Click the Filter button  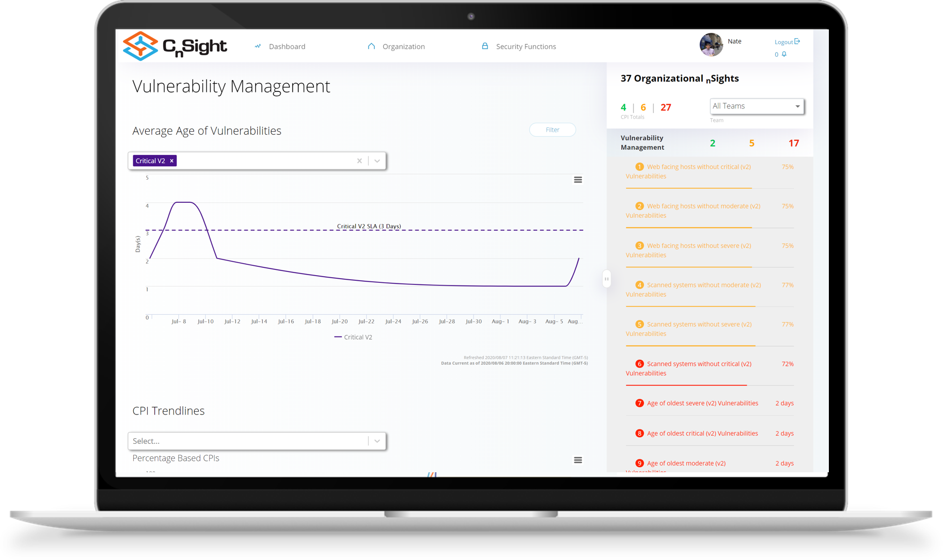pyautogui.click(x=552, y=130)
